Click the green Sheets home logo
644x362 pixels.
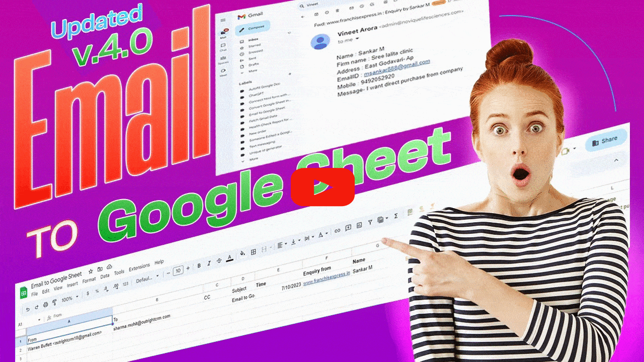point(24,293)
